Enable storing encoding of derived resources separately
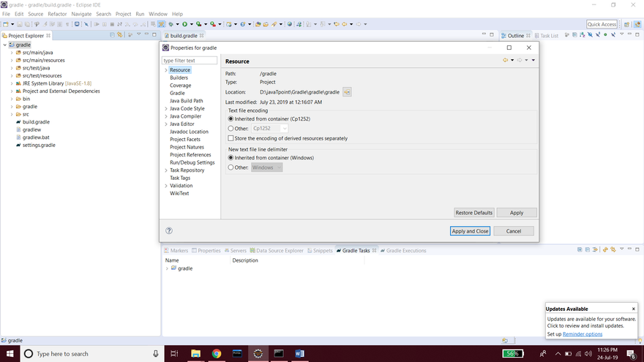Screen dimensions: 644x362 point(231,138)
